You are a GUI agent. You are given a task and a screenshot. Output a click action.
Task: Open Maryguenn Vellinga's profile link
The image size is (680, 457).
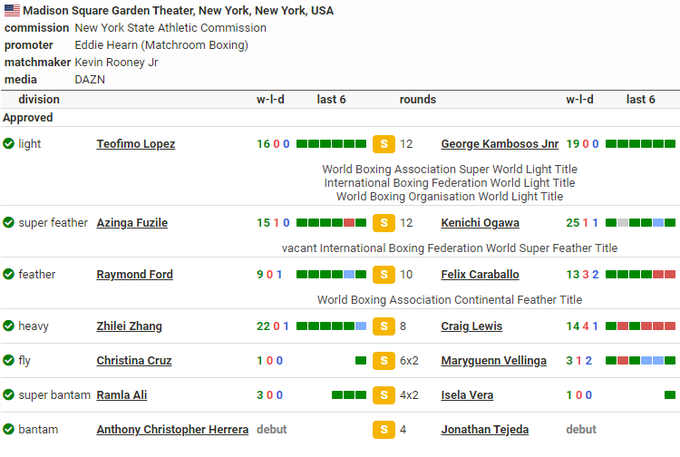tap(493, 360)
